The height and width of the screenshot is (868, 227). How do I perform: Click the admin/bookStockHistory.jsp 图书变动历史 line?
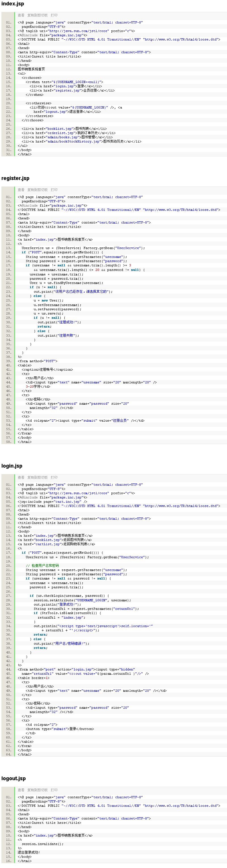tap(81, 141)
